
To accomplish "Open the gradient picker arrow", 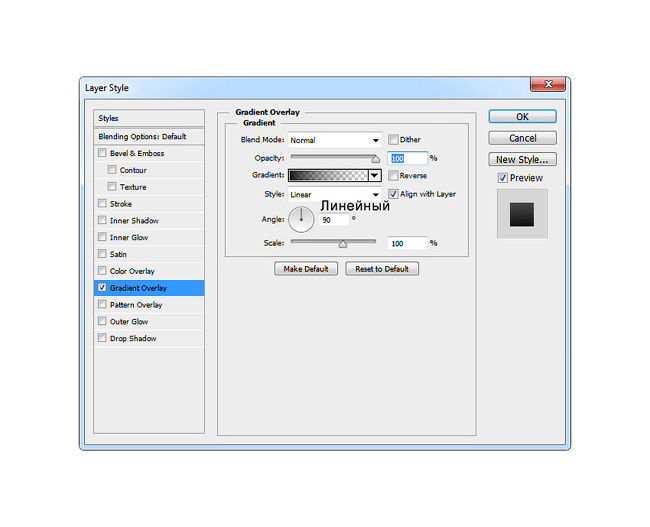I will tap(375, 175).
